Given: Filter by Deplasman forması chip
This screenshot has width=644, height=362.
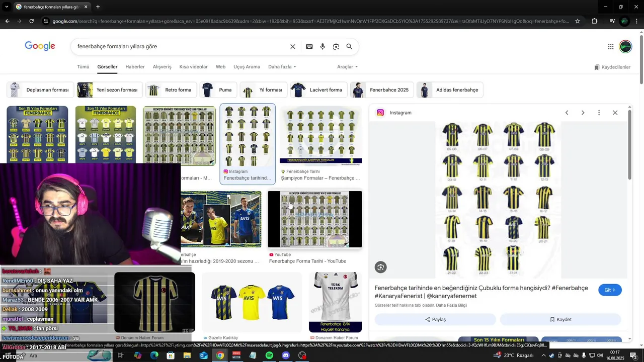Looking at the screenshot, I should pos(40,90).
